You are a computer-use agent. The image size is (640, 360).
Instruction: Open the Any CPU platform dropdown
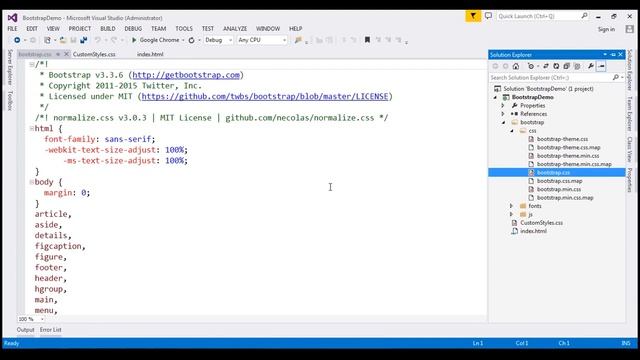tap(284, 40)
